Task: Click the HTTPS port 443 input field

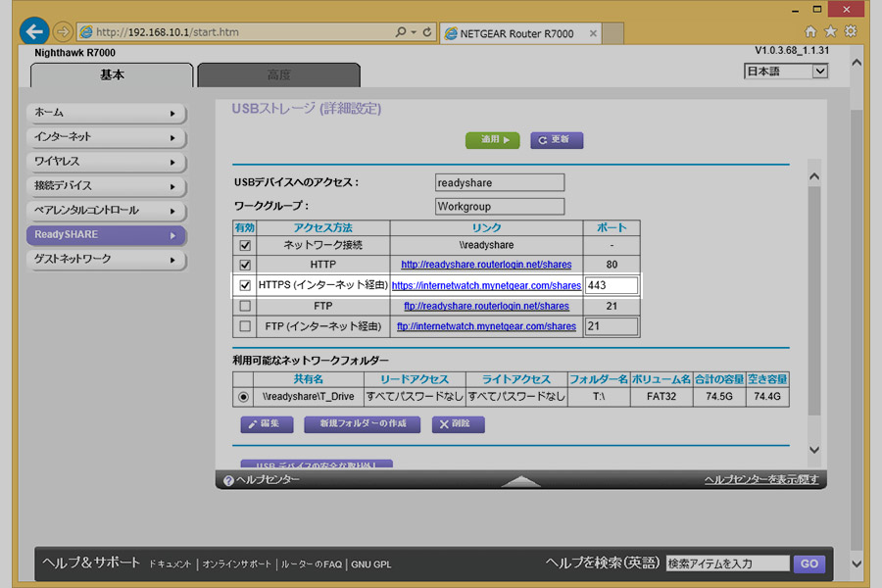Action: (x=611, y=285)
